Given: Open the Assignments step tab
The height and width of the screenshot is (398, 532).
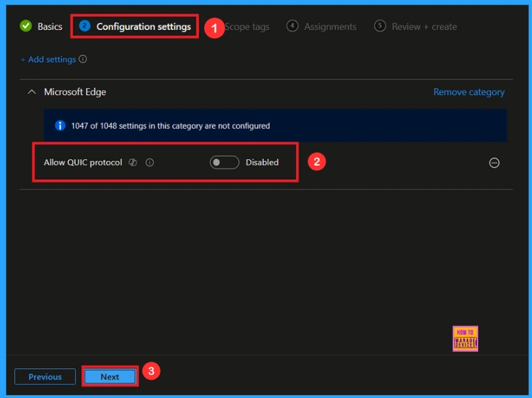Looking at the screenshot, I should (321, 26).
